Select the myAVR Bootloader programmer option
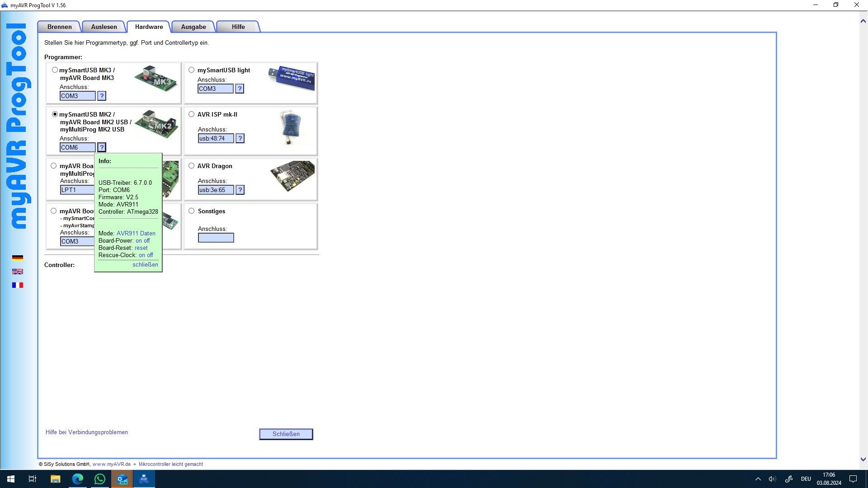Viewport: 868px width, 488px height. coord(54,211)
